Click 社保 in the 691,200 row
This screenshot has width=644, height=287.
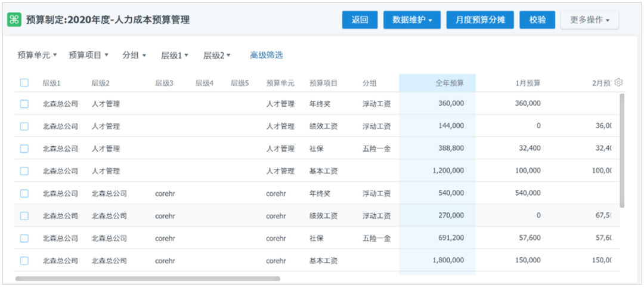(317, 237)
